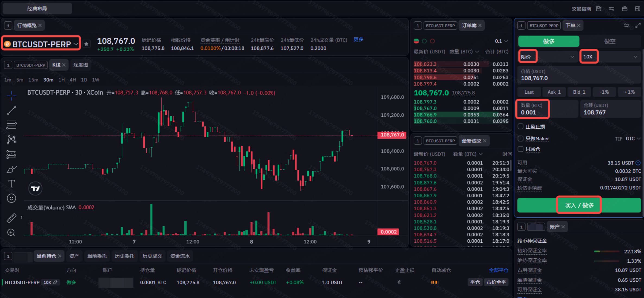The width and height of the screenshot is (644, 298).
Task: Edit leverage pencil icon in position row
Action: coord(55,282)
